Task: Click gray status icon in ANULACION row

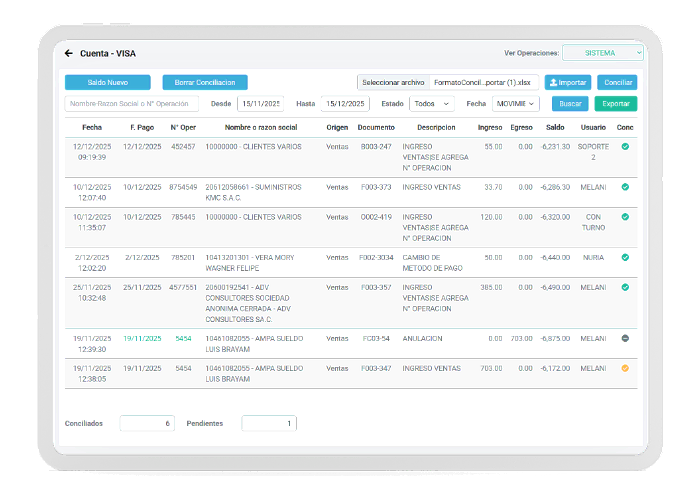Action: (x=625, y=338)
